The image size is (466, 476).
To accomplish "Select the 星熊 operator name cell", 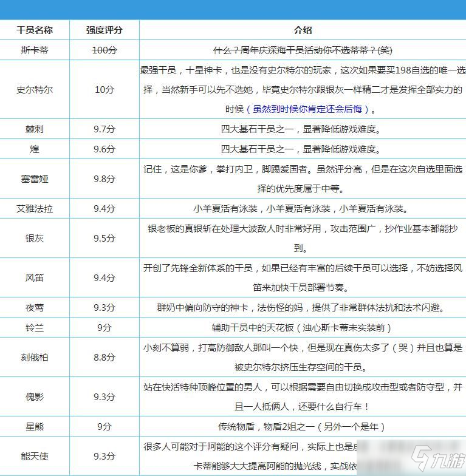I will [35, 426].
